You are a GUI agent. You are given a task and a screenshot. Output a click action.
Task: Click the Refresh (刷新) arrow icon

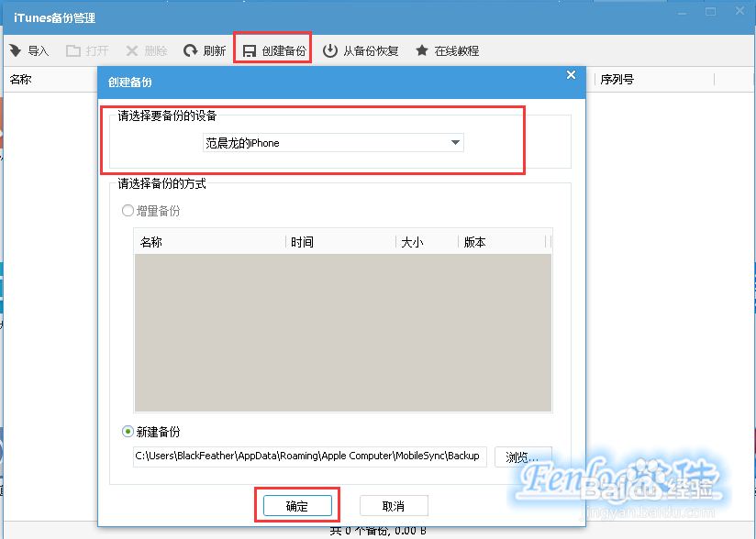pos(191,50)
